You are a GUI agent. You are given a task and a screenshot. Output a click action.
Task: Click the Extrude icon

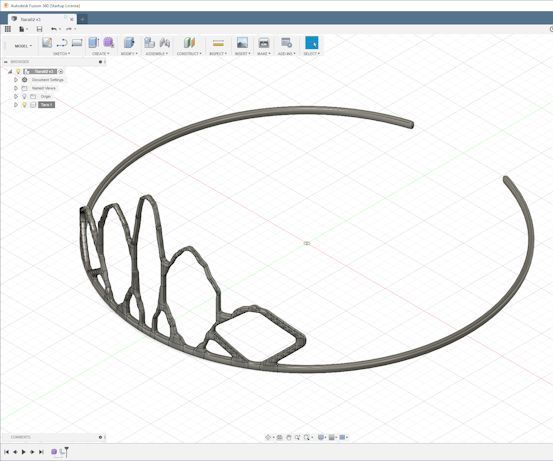pos(93,43)
